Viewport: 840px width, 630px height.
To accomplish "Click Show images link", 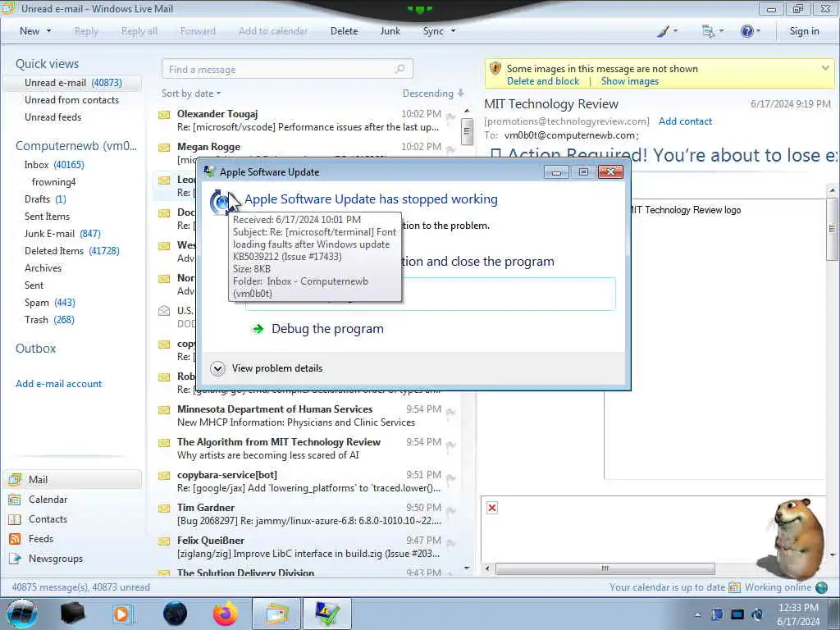I will [x=629, y=81].
